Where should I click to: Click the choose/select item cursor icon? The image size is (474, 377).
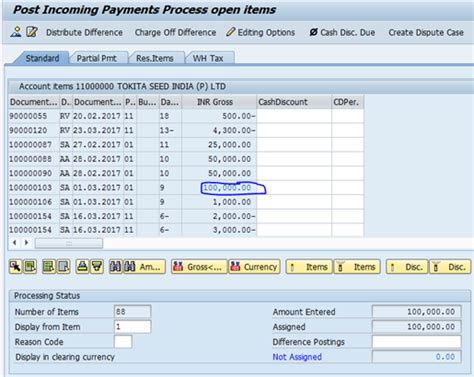pyautogui.click(x=15, y=267)
